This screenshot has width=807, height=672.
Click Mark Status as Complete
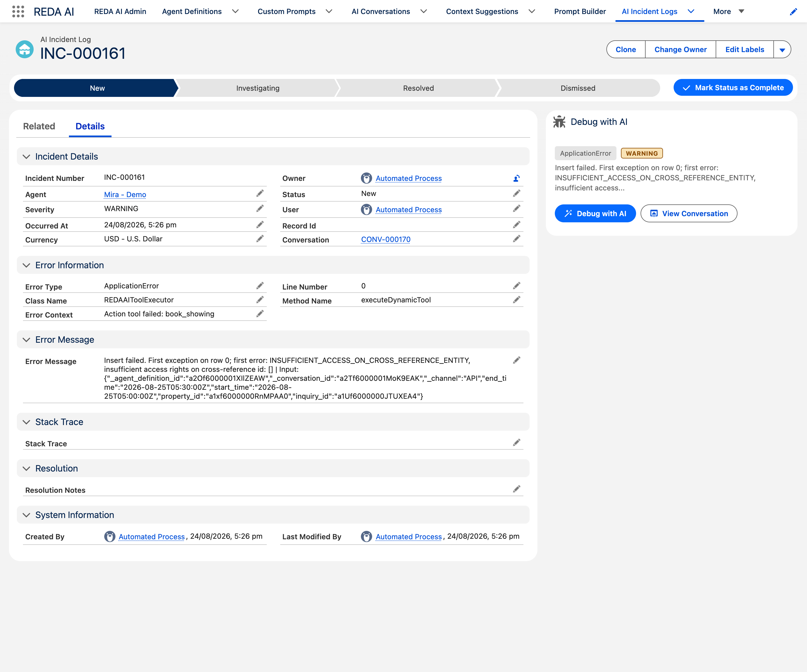click(733, 88)
